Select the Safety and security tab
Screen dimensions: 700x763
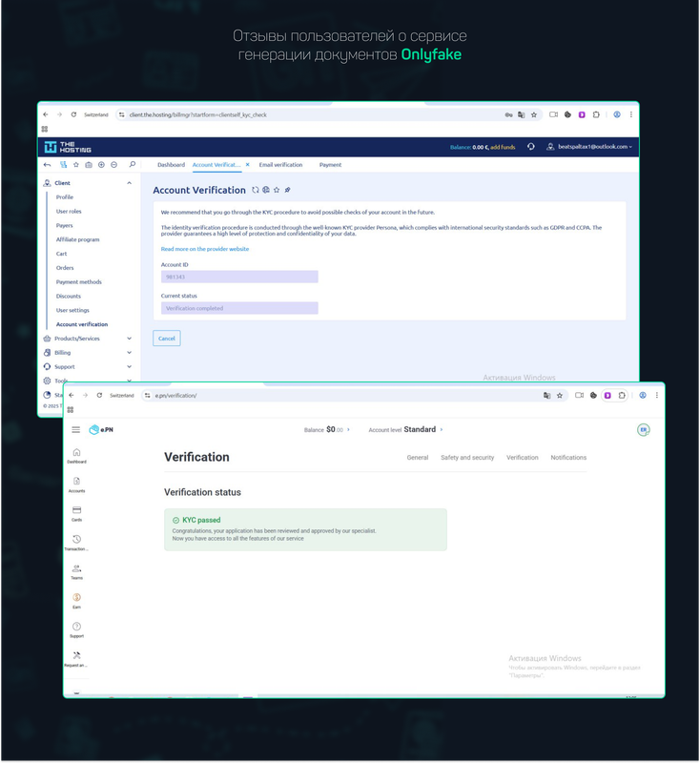467,458
